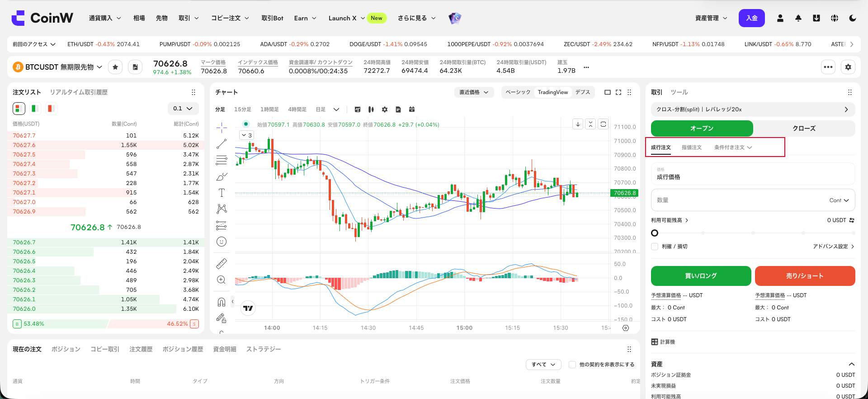
Task: Show bids only order book view
Action: point(35,109)
